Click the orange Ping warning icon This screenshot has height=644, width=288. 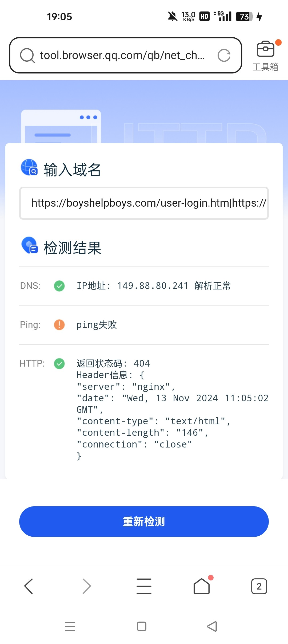(59, 325)
